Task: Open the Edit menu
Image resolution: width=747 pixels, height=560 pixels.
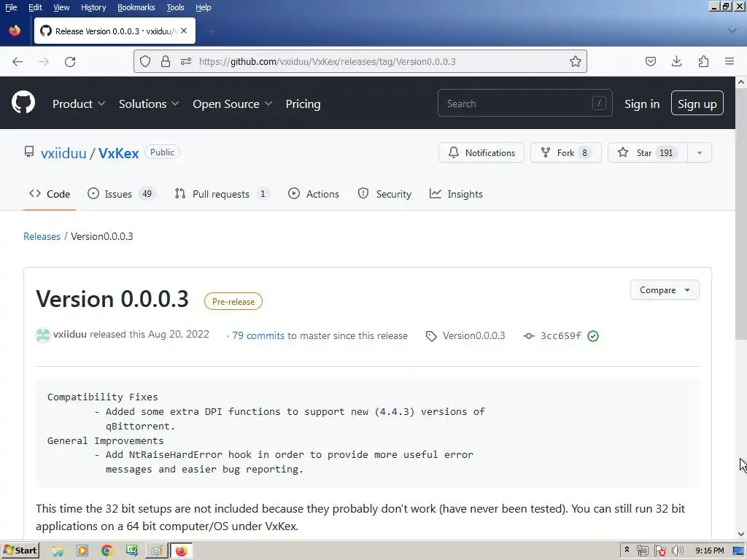Action: click(35, 7)
